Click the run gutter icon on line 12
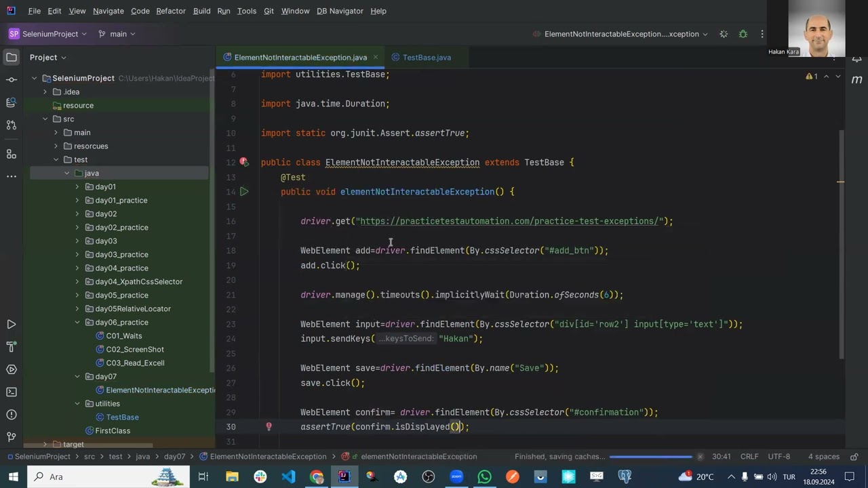The width and height of the screenshot is (868, 488). pyautogui.click(x=244, y=162)
